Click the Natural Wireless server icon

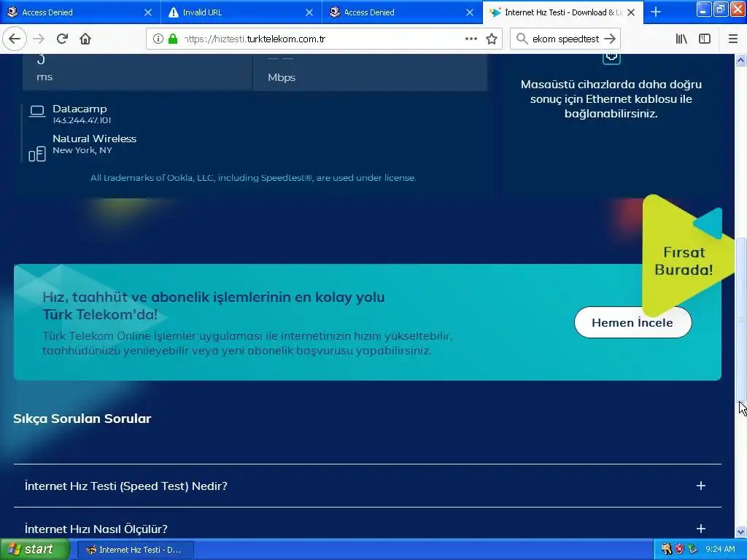(37, 154)
